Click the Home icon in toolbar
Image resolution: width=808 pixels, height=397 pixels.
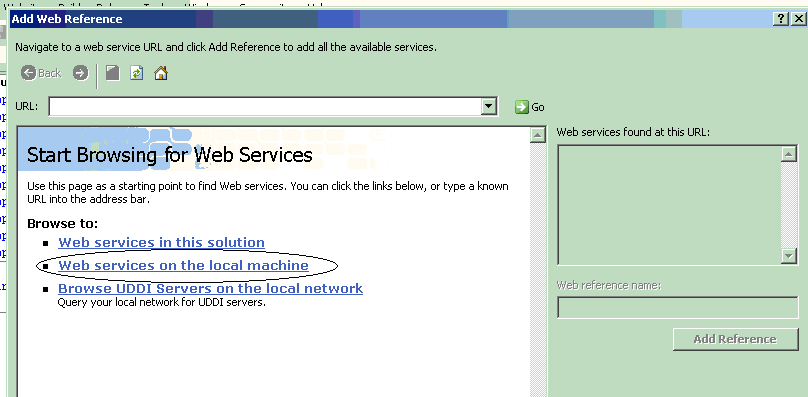[x=161, y=73]
